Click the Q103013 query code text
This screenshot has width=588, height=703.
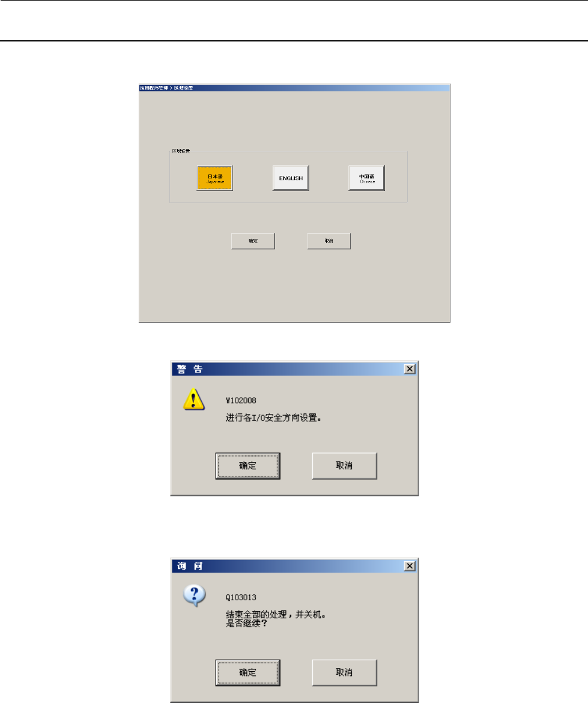pyautogui.click(x=241, y=598)
